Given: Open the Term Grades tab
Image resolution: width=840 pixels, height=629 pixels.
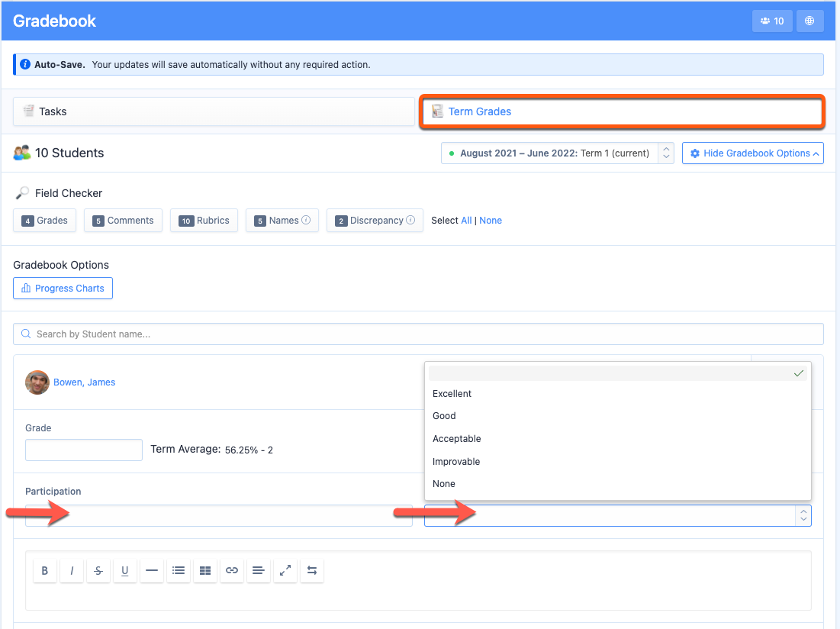Looking at the screenshot, I should 621,111.
